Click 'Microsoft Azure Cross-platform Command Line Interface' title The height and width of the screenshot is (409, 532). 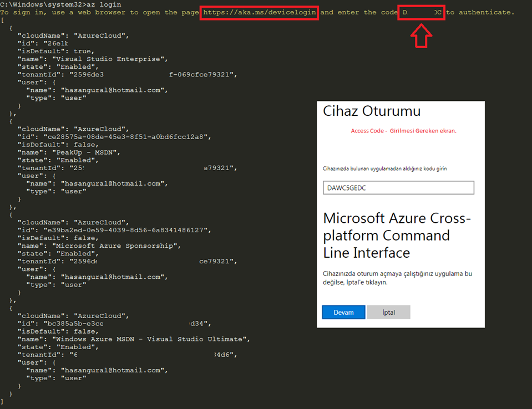tap(397, 236)
